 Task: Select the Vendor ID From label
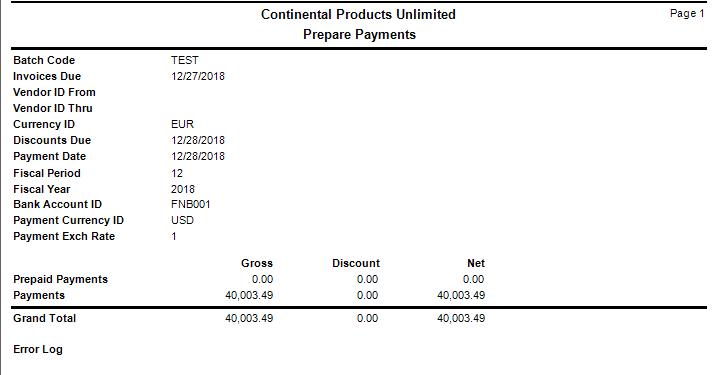tap(54, 92)
